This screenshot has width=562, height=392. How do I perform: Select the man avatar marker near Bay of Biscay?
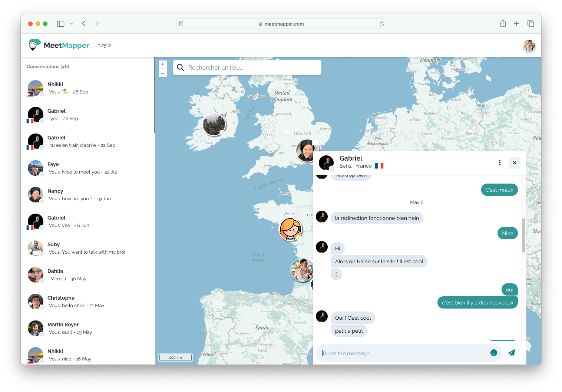[302, 270]
